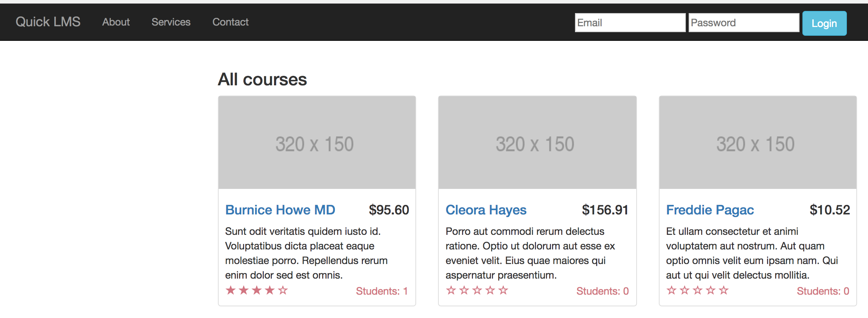Click the Freddie Pagac placeholder image
The width and height of the screenshot is (868, 318).
pyautogui.click(x=758, y=143)
